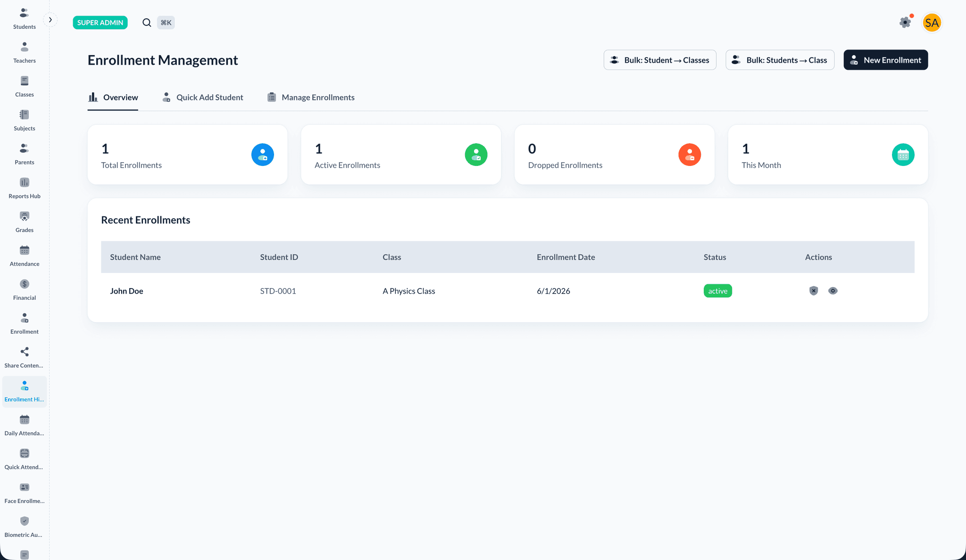Click the Total Enrollments label
The width and height of the screenshot is (966, 560).
click(131, 165)
